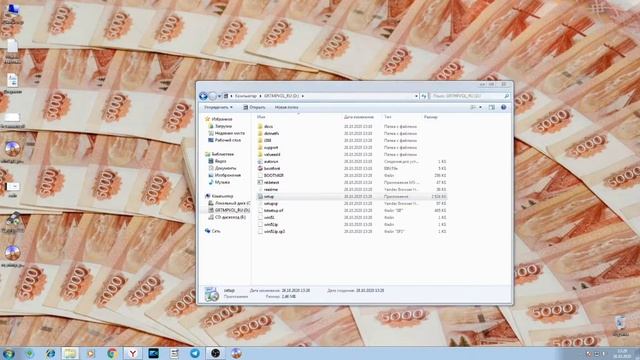The width and height of the screenshot is (640, 360).
Task: Click Windows Explorer taskbar icon
Action: 70,353
